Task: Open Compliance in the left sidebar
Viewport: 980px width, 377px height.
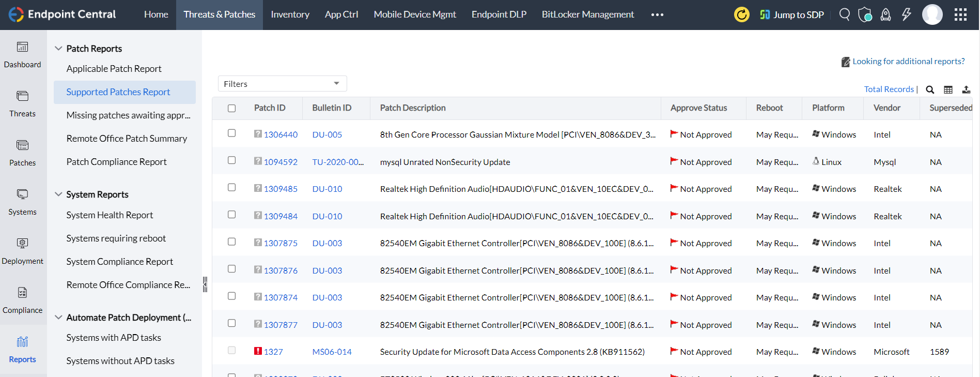Action: coord(23,300)
